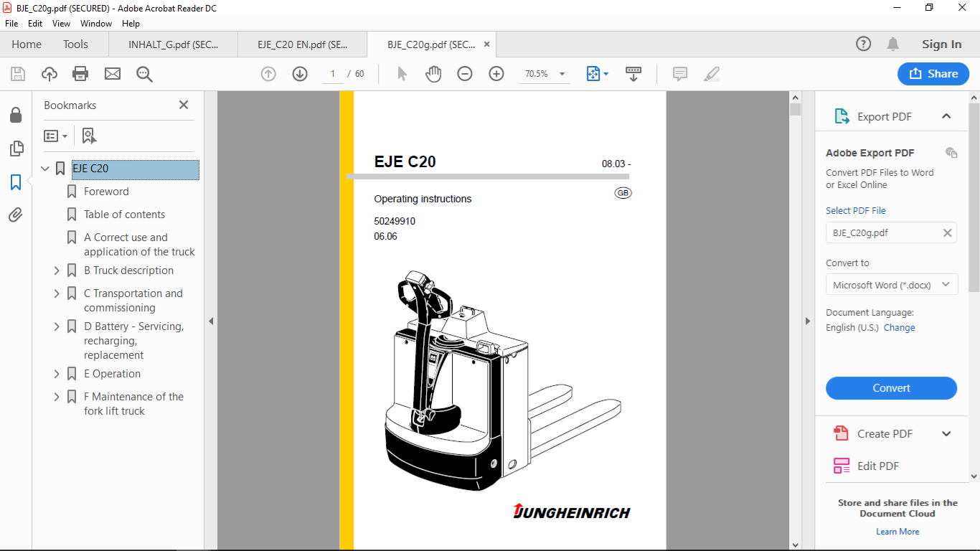
Task: Click the page number input field
Action: (333, 74)
